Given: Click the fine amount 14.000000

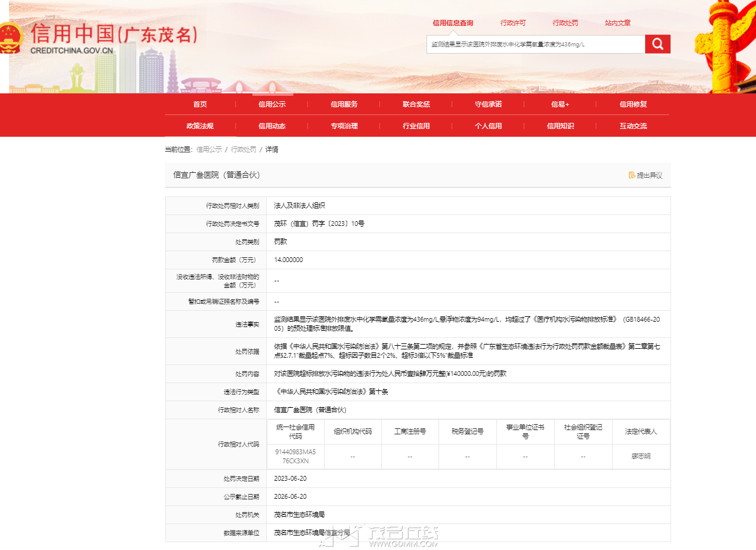Looking at the screenshot, I should click(289, 260).
